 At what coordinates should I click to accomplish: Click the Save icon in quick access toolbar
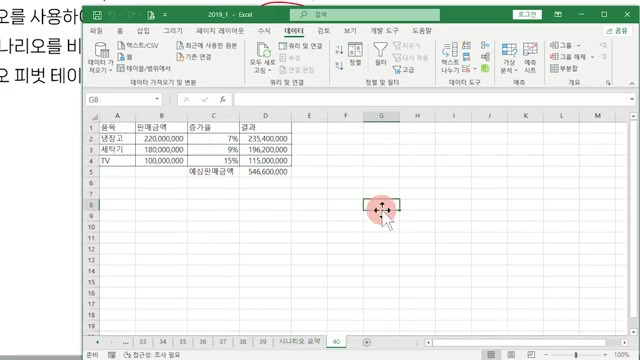click(97, 15)
